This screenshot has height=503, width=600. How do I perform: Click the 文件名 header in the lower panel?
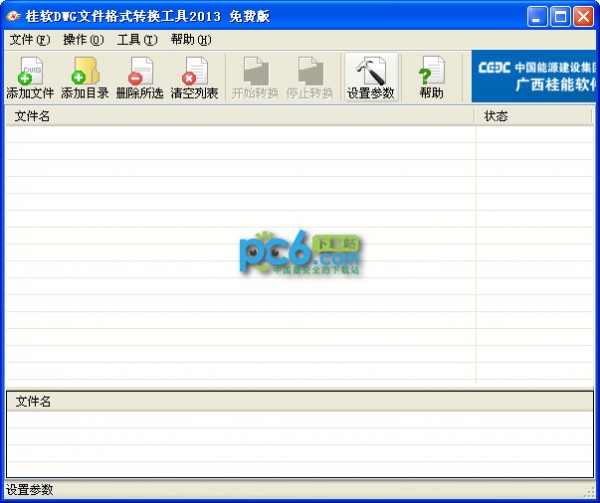pos(300,402)
